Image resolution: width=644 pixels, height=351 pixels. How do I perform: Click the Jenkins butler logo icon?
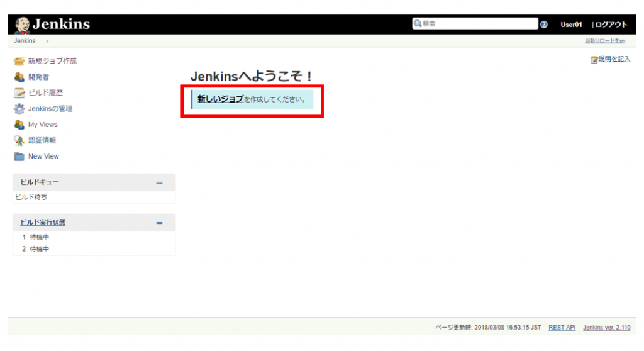tap(22, 25)
